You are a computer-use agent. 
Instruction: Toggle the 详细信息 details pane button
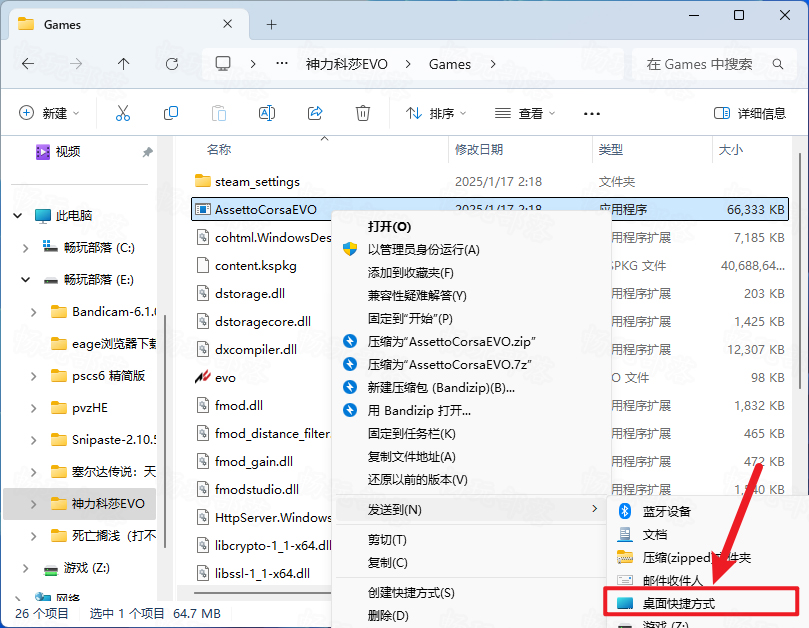pyautogui.click(x=750, y=113)
